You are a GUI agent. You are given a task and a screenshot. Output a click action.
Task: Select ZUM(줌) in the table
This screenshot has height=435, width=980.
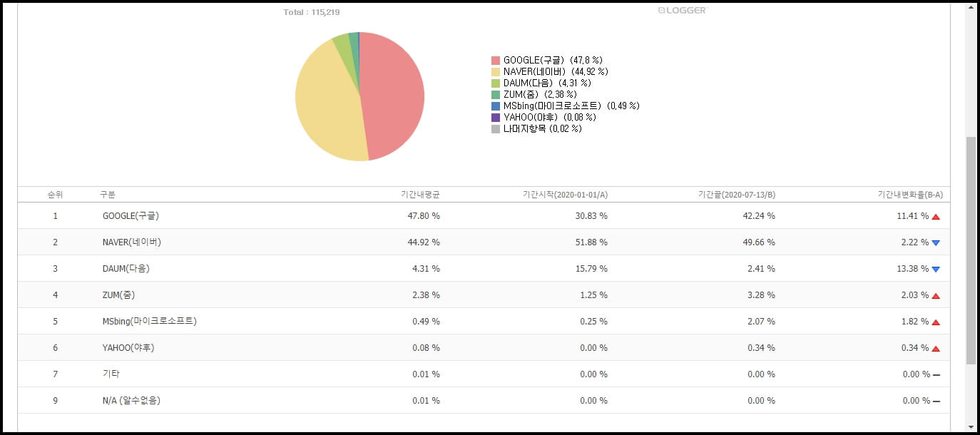118,295
